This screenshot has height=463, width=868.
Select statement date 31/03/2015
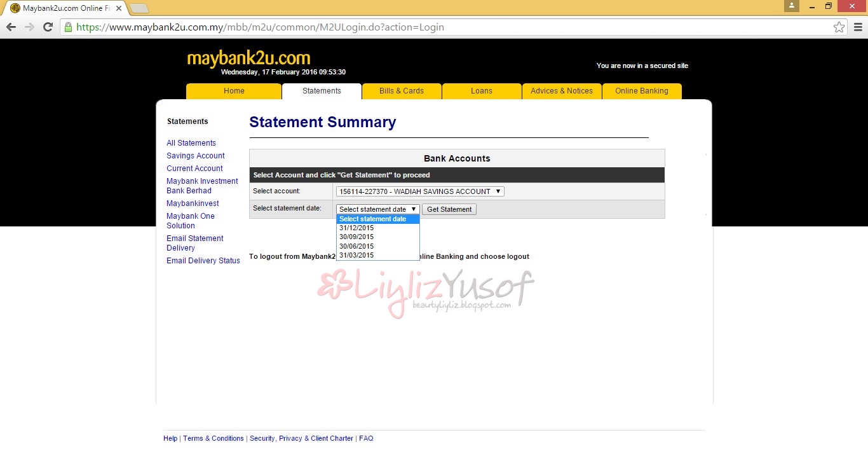coord(377,255)
